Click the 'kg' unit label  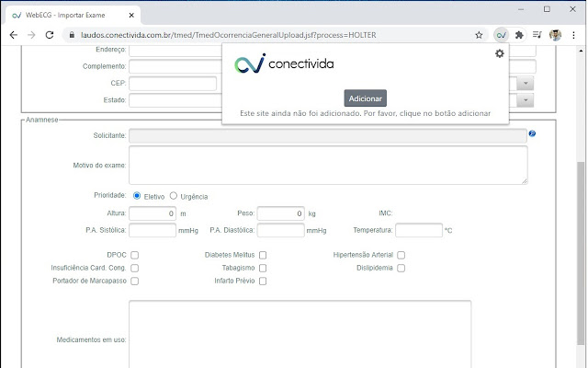click(x=312, y=213)
